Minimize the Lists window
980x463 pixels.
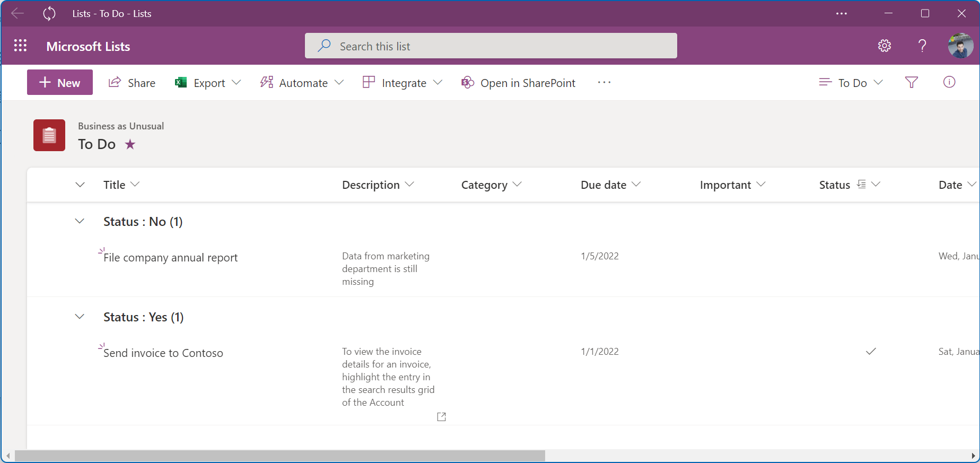pos(889,13)
